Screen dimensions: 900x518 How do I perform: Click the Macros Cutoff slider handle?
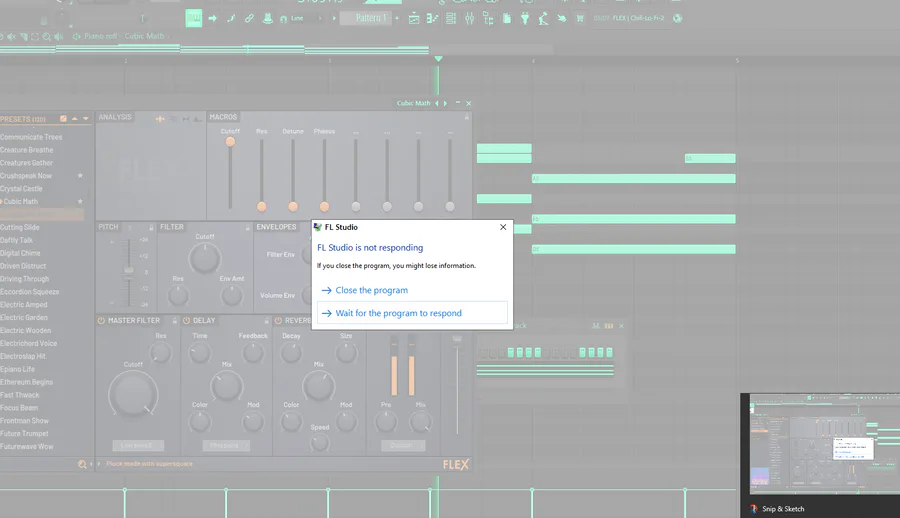coord(230,142)
